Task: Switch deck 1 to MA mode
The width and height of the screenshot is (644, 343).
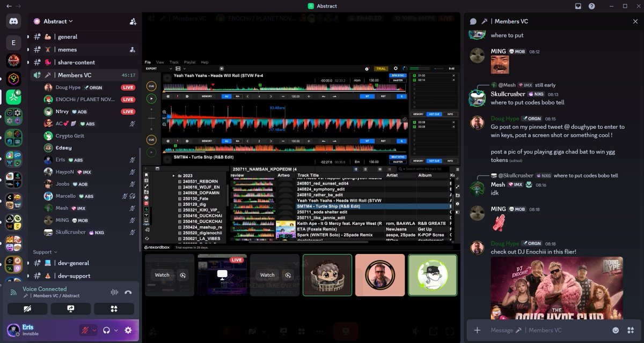Action: click(x=238, y=96)
